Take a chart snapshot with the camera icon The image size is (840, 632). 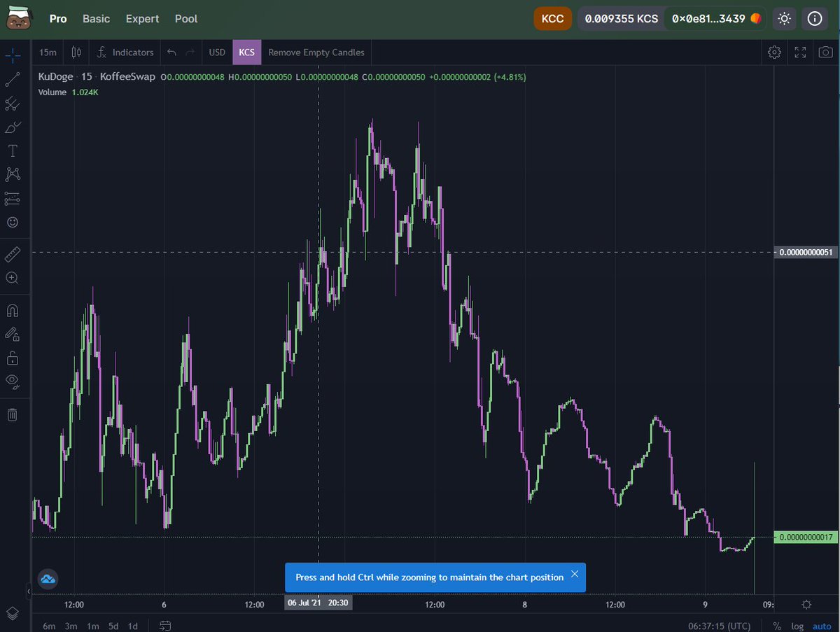tap(826, 52)
